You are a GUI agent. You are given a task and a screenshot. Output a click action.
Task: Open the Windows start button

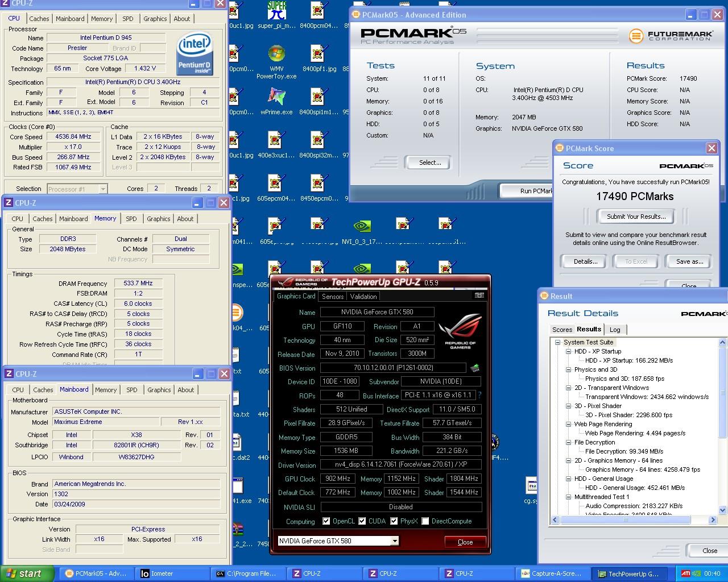[x=27, y=573]
